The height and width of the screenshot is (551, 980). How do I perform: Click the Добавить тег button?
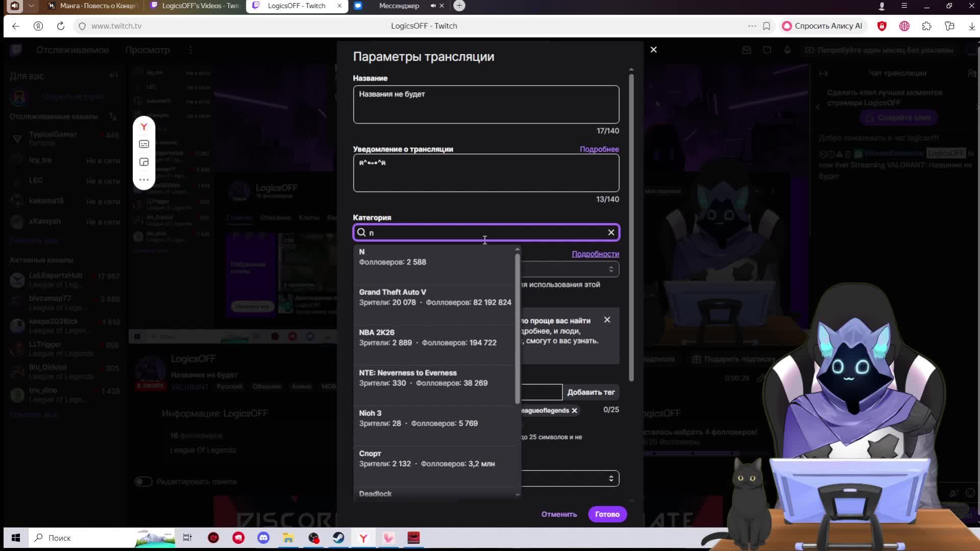tap(591, 392)
